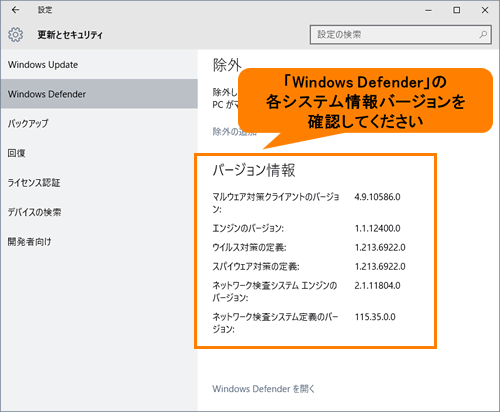Image resolution: width=500 pixels, height=412 pixels.
Task: Click the エンジンのバージョン label
Action: [x=248, y=228]
